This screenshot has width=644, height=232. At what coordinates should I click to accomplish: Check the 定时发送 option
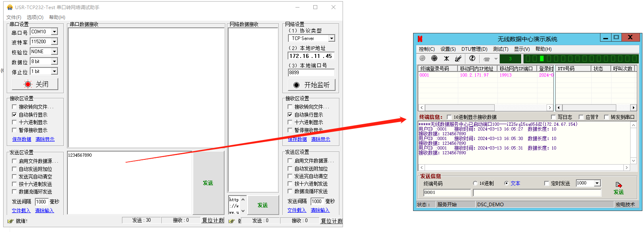pos(547,183)
